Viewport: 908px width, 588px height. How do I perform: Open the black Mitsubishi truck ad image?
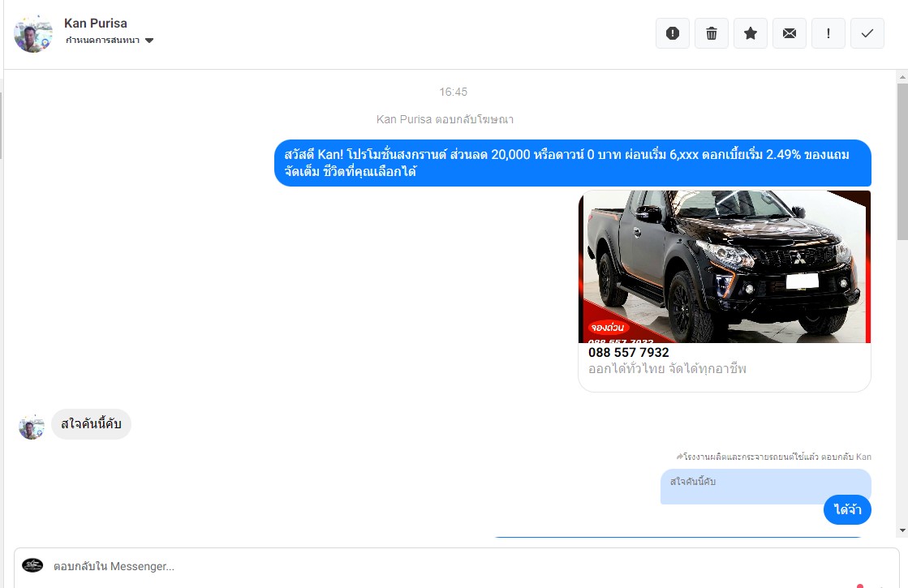725,267
